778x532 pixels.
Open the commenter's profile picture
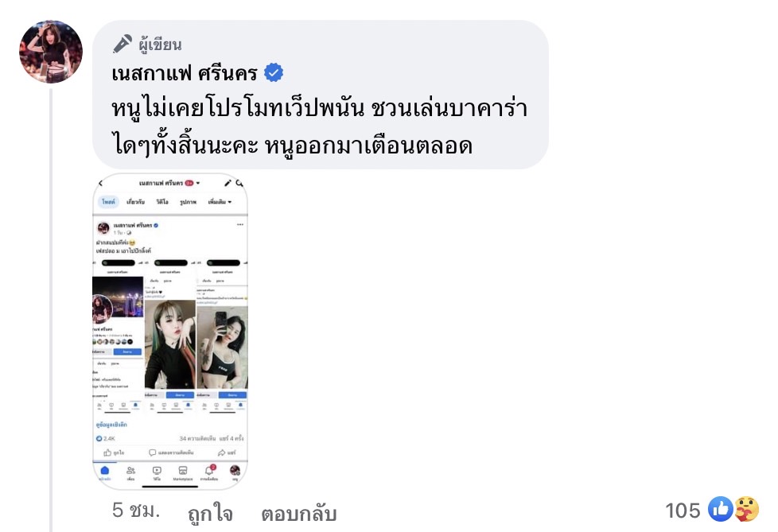[51, 52]
